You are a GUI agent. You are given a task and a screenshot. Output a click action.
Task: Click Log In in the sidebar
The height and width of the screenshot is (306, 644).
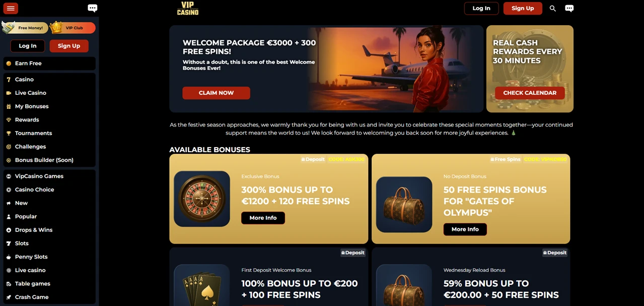28,46
